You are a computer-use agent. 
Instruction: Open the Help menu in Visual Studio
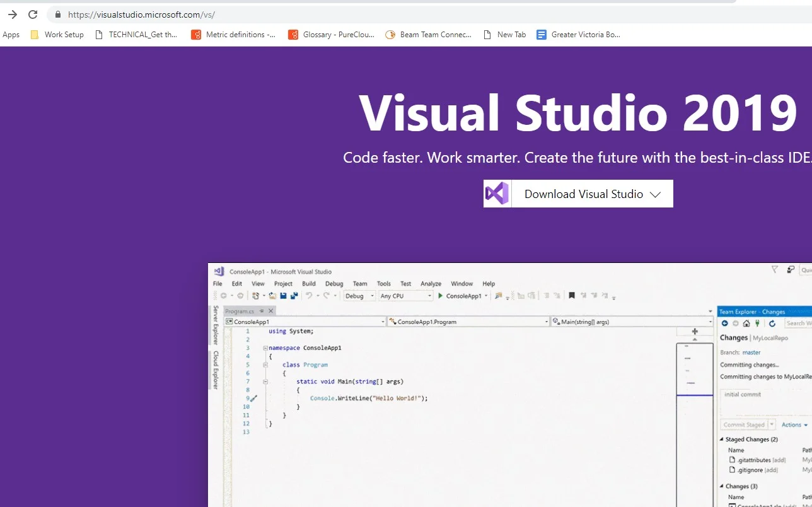(x=489, y=284)
